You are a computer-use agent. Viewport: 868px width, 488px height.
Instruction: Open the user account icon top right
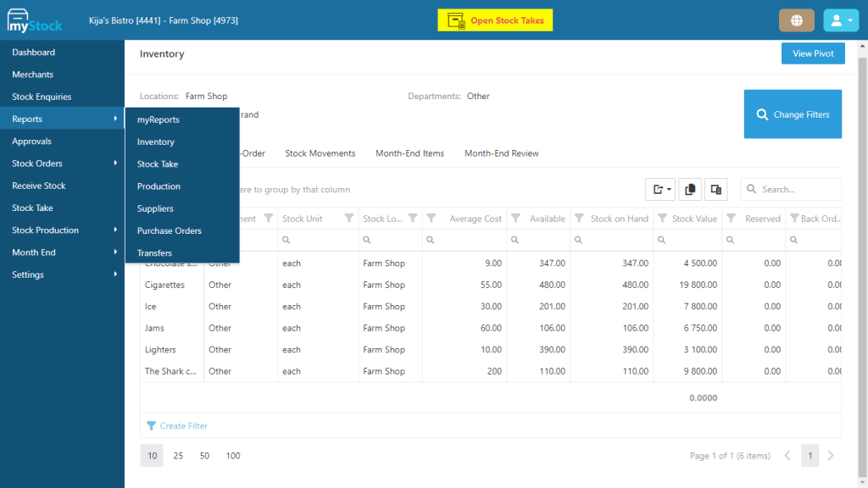coord(840,19)
